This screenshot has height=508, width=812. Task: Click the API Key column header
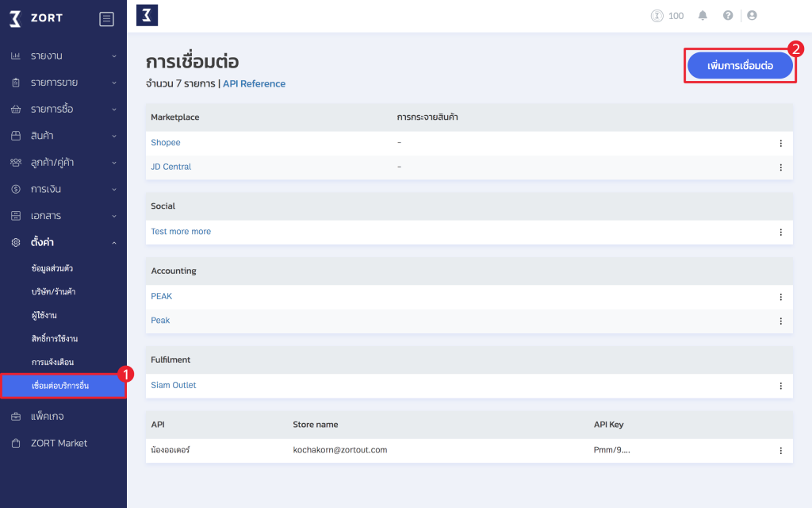tap(608, 425)
